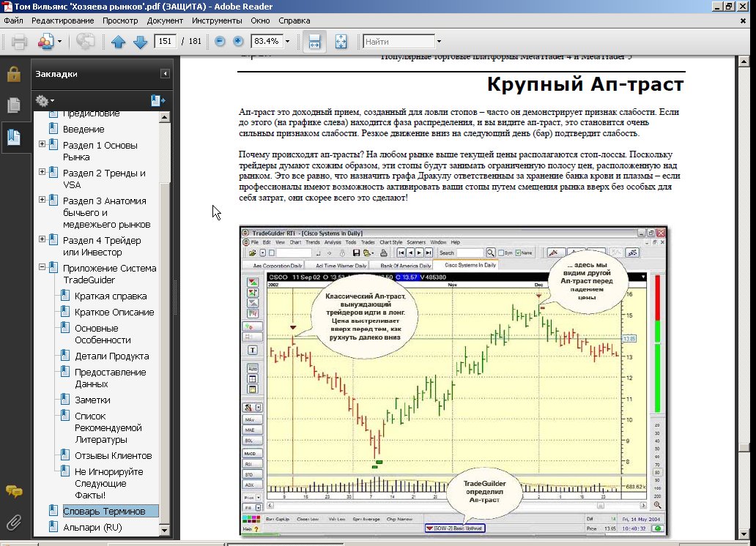Click the Print icon in the toolbar
The image size is (756, 546).
(x=19, y=42)
